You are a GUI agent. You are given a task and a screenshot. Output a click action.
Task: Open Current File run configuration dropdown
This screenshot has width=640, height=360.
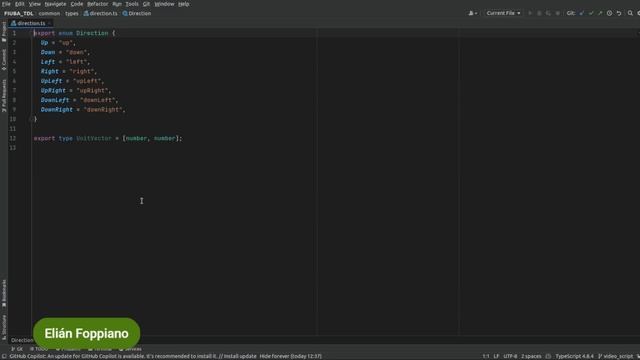pos(503,13)
